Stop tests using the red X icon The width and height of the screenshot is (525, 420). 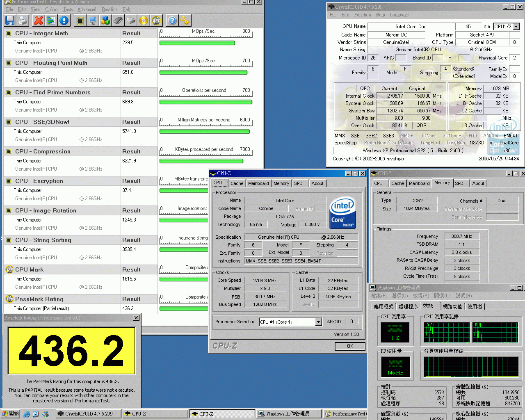pos(38,21)
